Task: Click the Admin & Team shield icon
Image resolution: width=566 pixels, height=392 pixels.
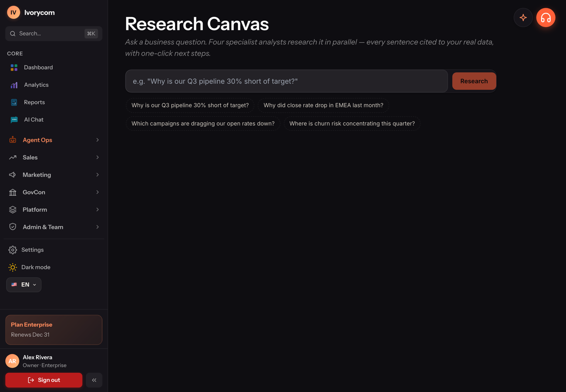Action: [x=13, y=227]
